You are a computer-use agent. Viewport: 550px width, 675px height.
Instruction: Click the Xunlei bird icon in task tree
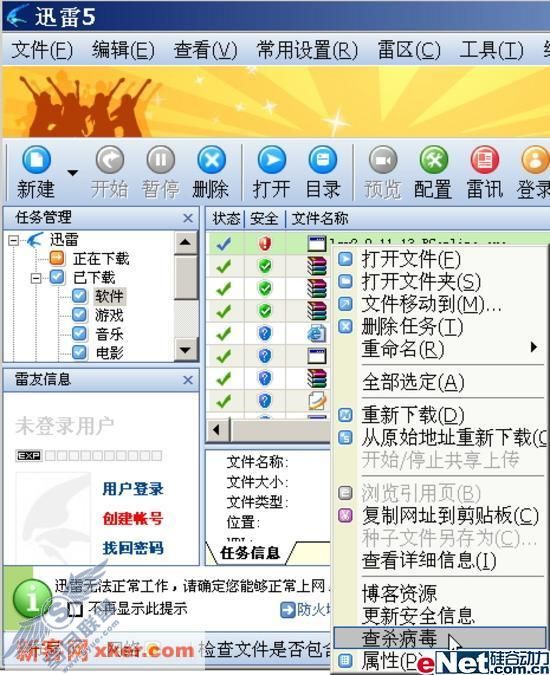tap(35, 240)
